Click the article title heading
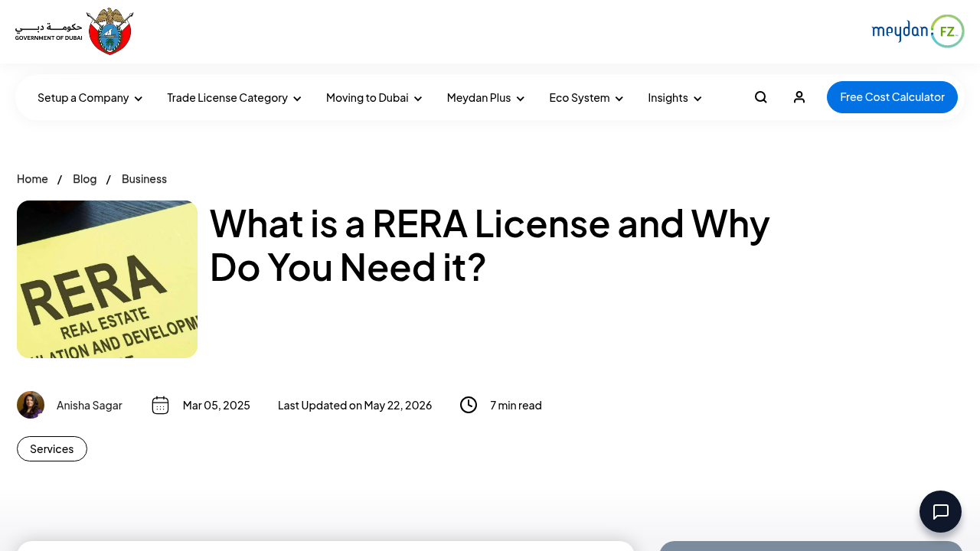 coord(490,245)
